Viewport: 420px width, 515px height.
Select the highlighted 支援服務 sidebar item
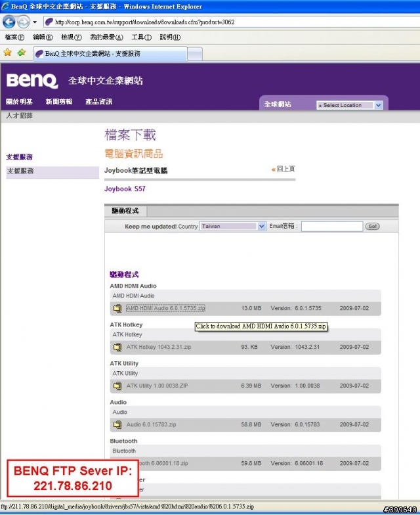click(x=52, y=171)
